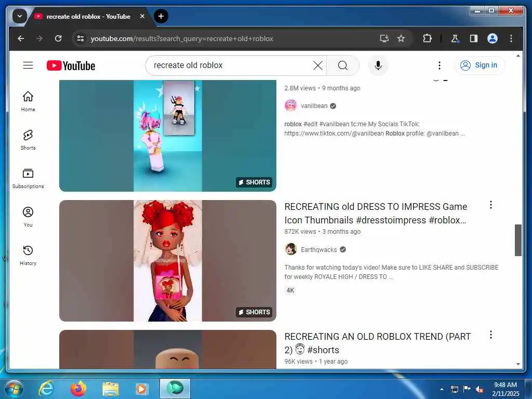Toggle the browser side panel
532x399 pixels.
click(474, 38)
